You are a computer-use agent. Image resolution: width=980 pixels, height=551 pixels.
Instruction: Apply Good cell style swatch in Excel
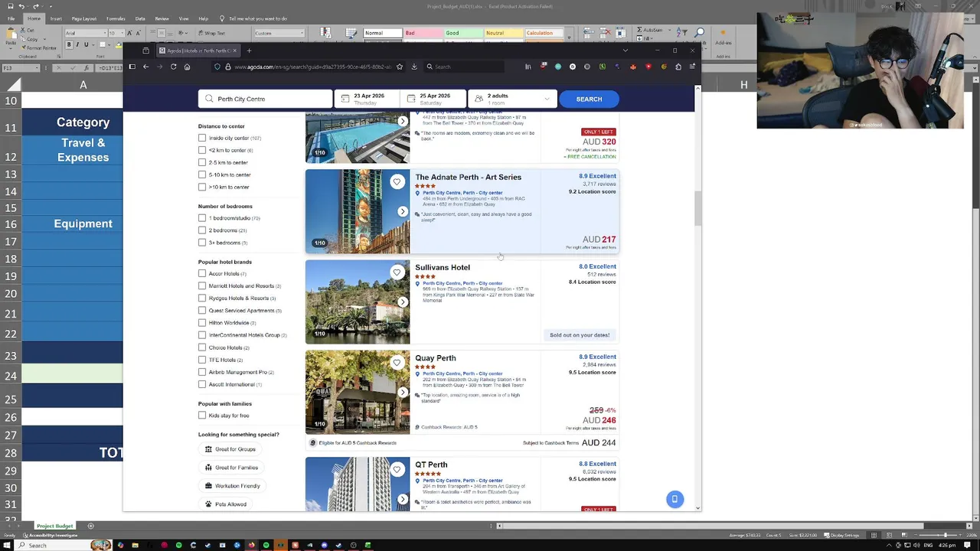462,33
